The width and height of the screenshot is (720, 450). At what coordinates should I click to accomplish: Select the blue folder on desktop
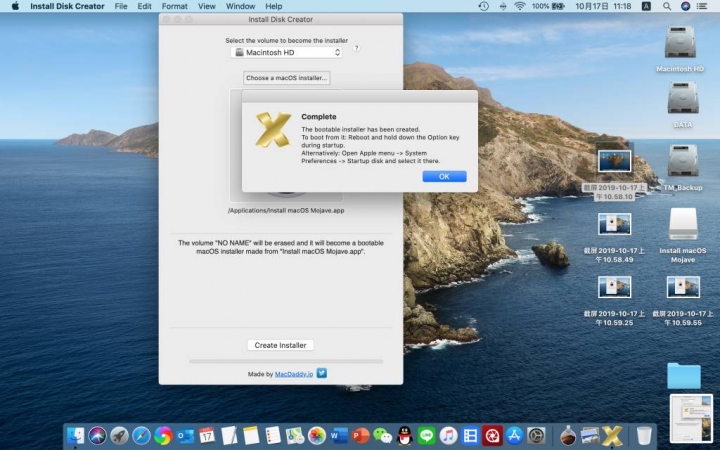[684, 376]
